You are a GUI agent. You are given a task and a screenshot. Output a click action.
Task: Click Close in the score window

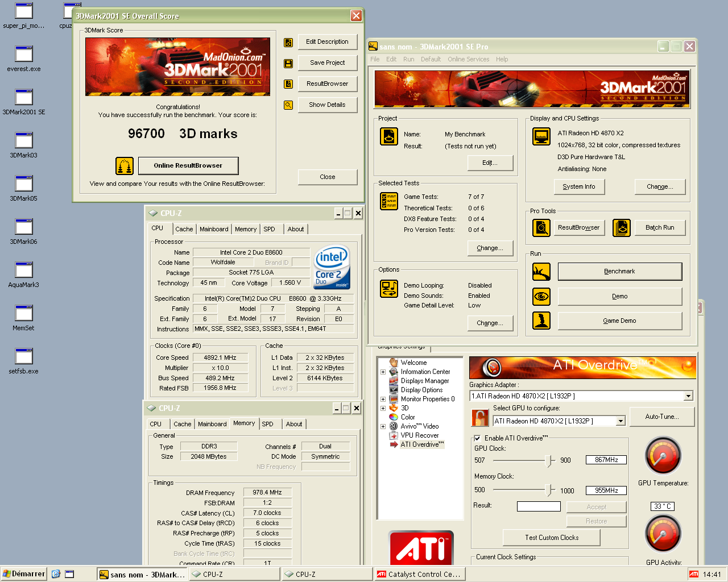tap(328, 177)
